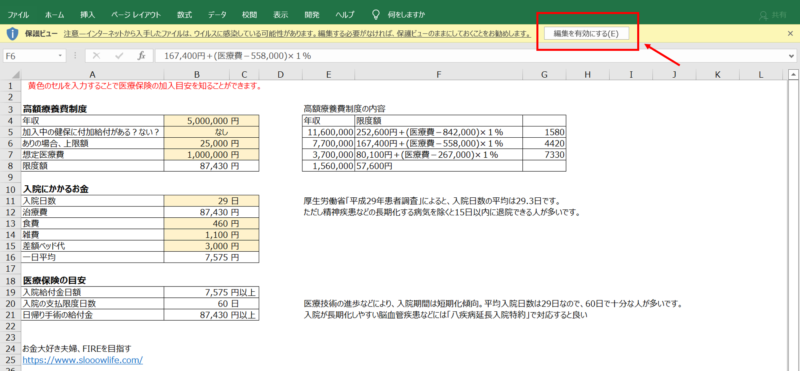Select the 57,600円 cell
800x371 pixels.
(438, 166)
